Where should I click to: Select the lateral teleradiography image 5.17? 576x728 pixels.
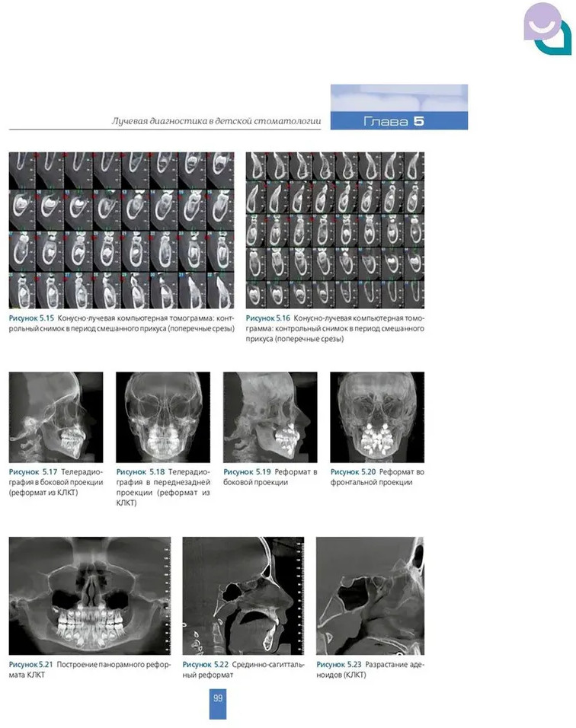56,417
